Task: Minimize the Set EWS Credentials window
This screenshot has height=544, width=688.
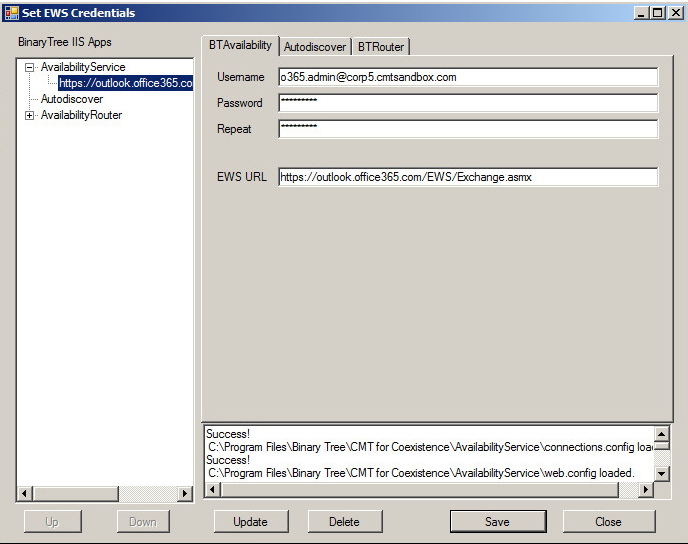Action: tap(641, 13)
